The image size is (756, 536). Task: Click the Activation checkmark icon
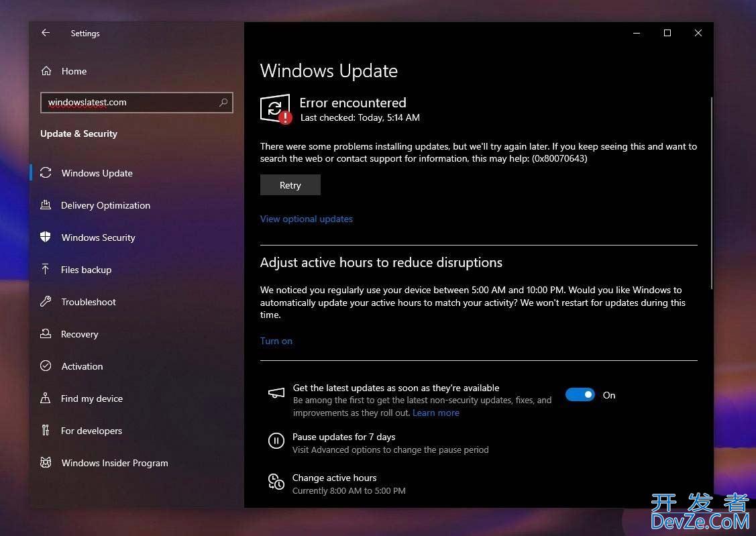point(46,366)
